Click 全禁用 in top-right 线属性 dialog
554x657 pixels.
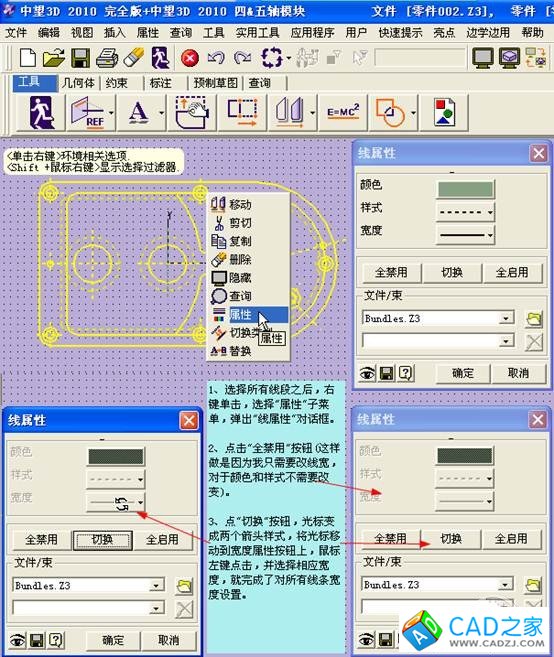click(x=391, y=272)
